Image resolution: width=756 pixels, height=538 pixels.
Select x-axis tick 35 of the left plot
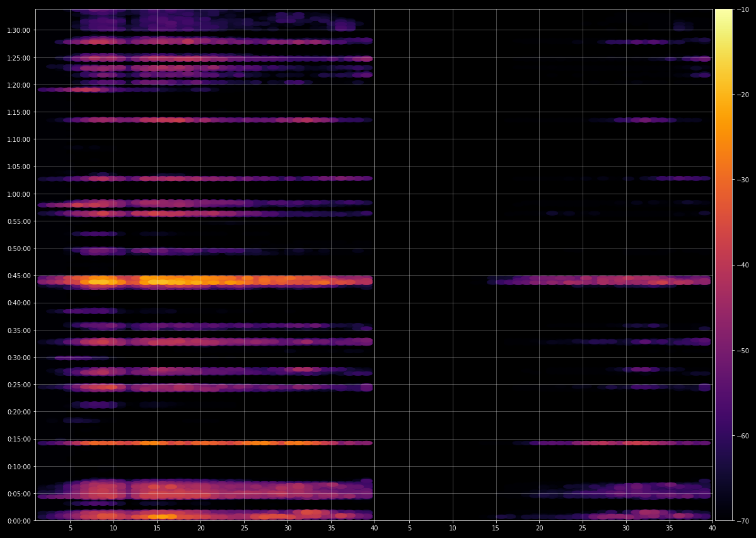tap(331, 528)
